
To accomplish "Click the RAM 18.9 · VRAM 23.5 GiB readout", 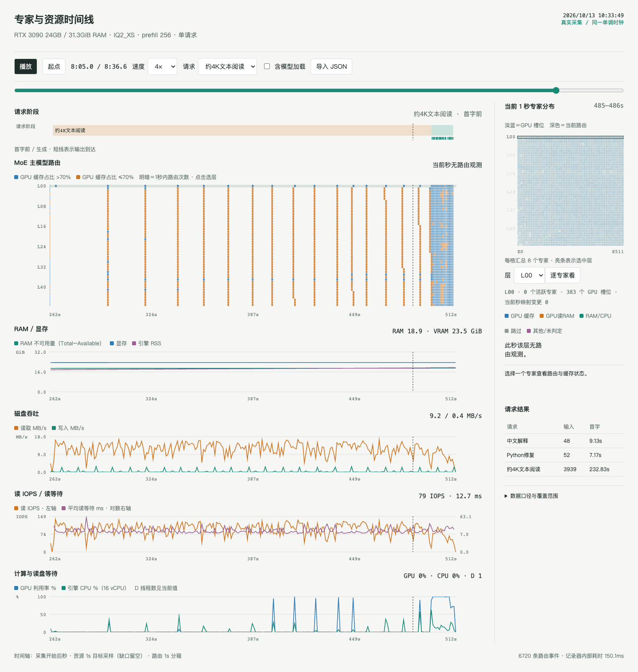I will click(437, 331).
